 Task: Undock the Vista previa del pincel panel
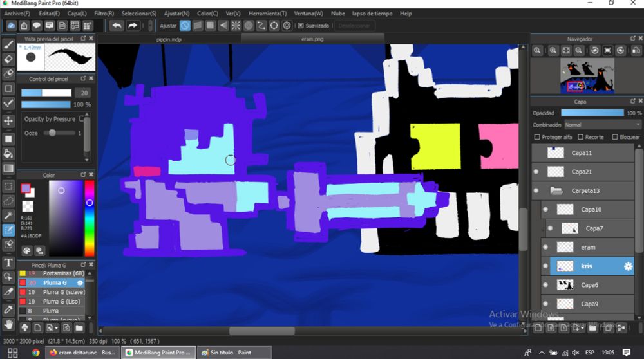pos(83,38)
